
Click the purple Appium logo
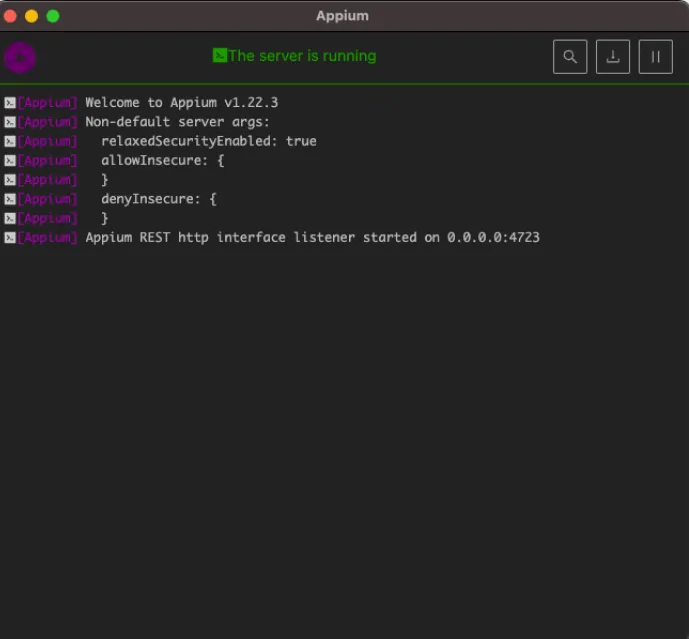click(x=20, y=57)
